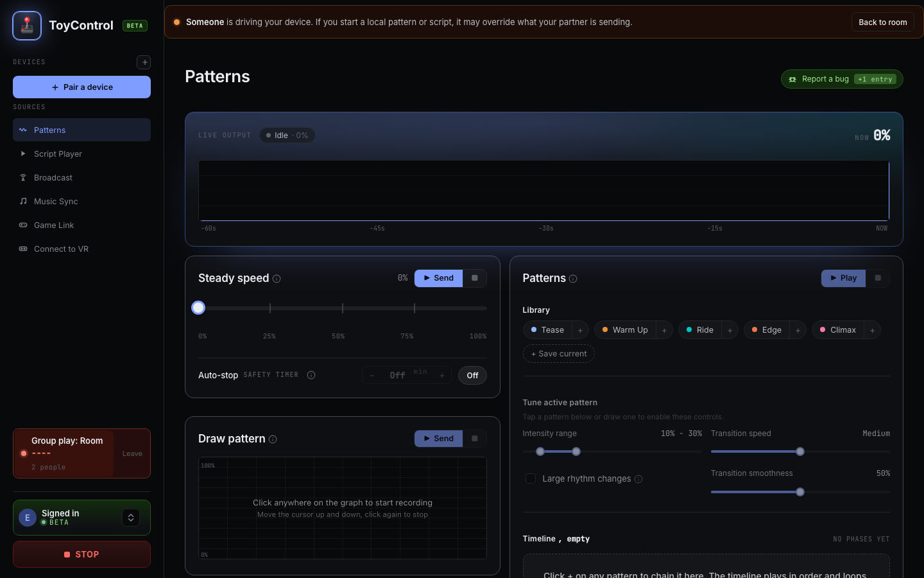Add Ride to the timeline

730,330
